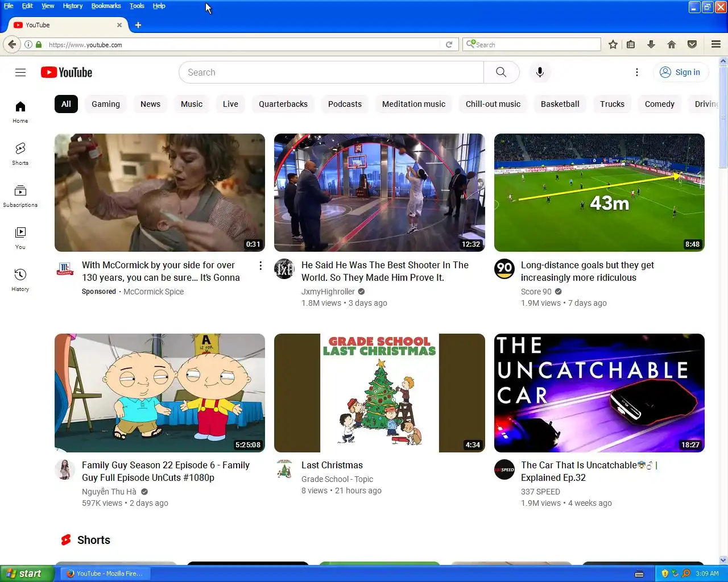The width and height of the screenshot is (728, 582).
Task: Select the Quarterbacks filter chip
Action: click(283, 104)
